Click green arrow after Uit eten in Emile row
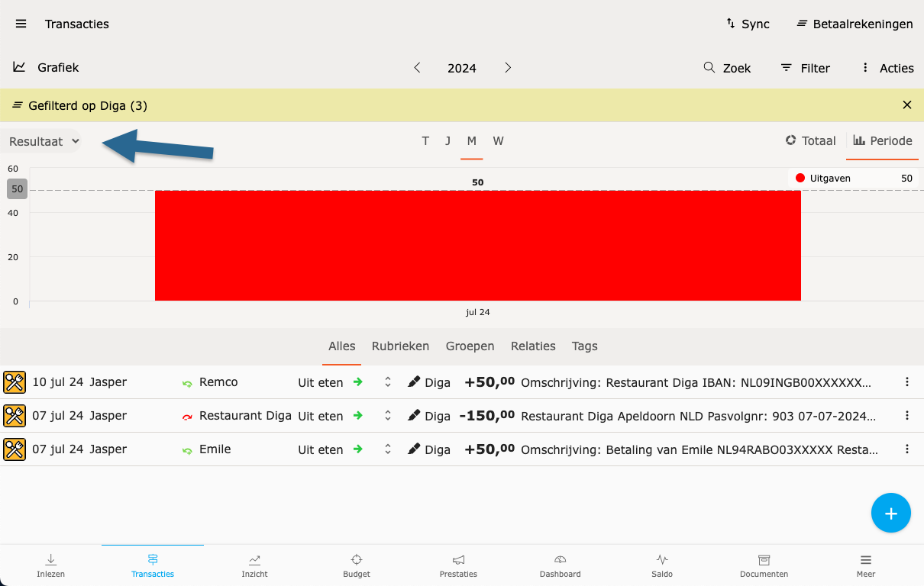Image resolution: width=924 pixels, height=586 pixels. (357, 449)
